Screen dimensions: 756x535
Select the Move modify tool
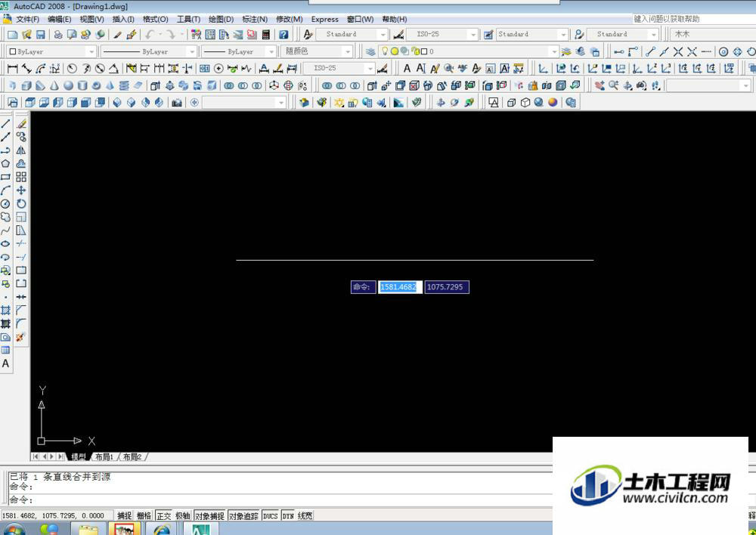21,190
